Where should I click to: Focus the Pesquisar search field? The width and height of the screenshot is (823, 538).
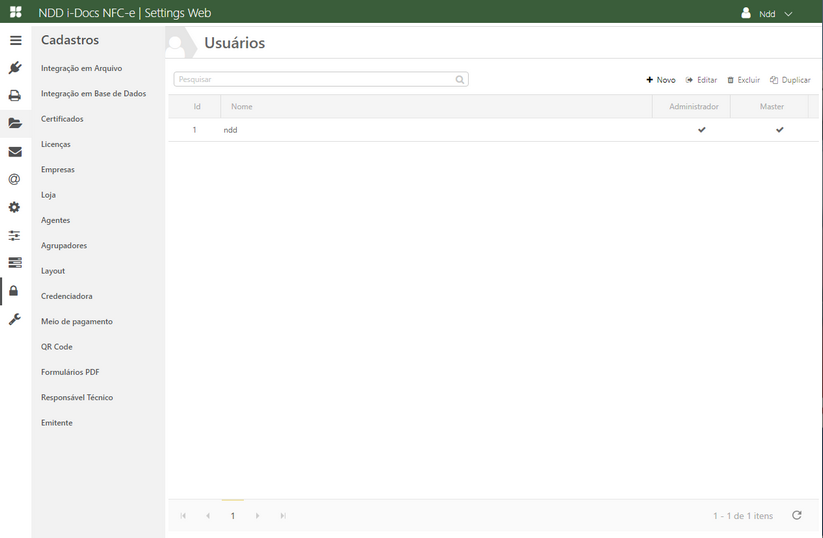point(321,79)
